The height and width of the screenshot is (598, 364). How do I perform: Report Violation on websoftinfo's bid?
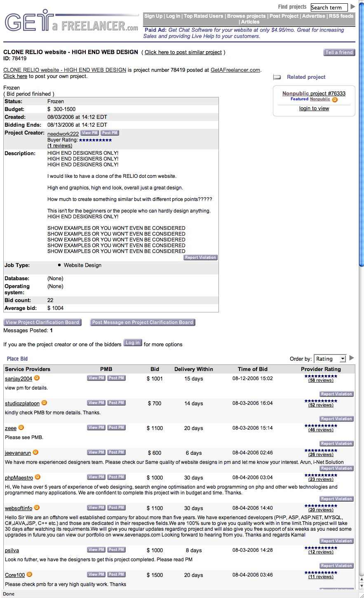[336, 541]
